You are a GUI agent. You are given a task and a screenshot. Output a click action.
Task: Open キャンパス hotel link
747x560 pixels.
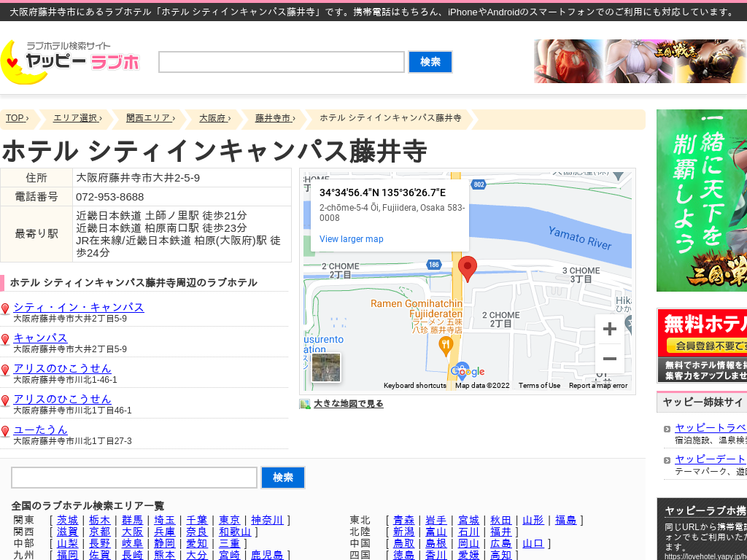coord(41,338)
